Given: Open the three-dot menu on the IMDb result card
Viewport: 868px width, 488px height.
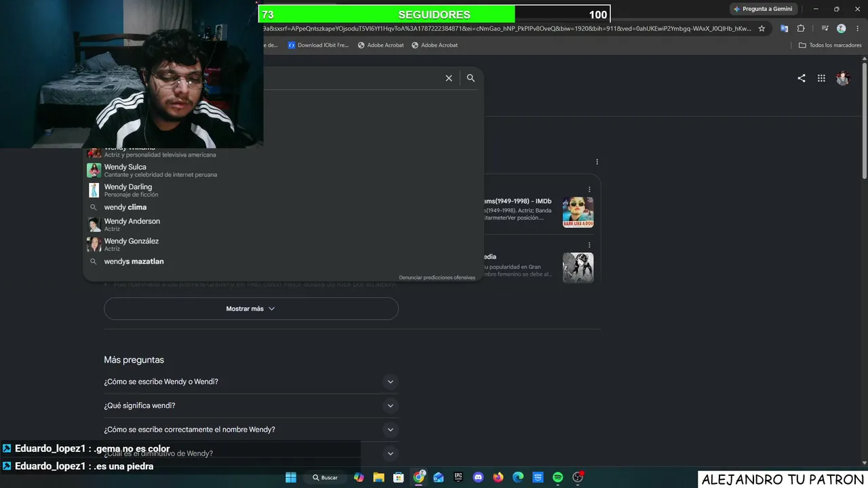Looking at the screenshot, I should point(589,190).
